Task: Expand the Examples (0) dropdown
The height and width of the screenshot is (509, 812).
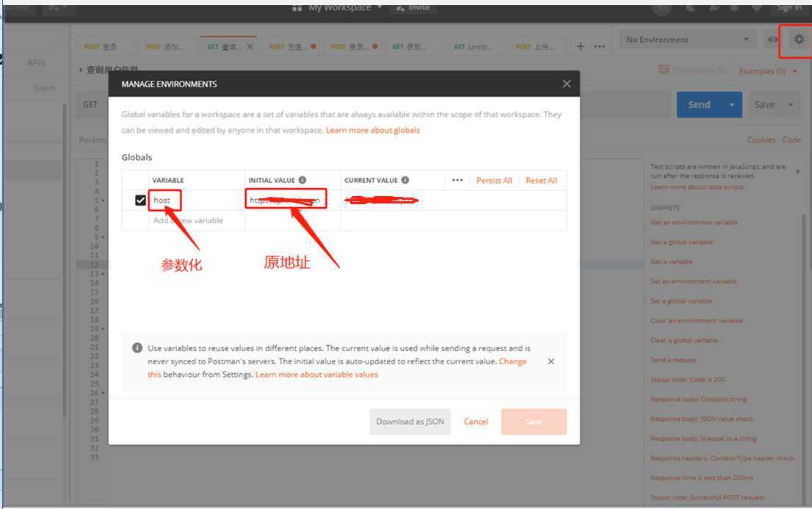Action: tap(769, 71)
